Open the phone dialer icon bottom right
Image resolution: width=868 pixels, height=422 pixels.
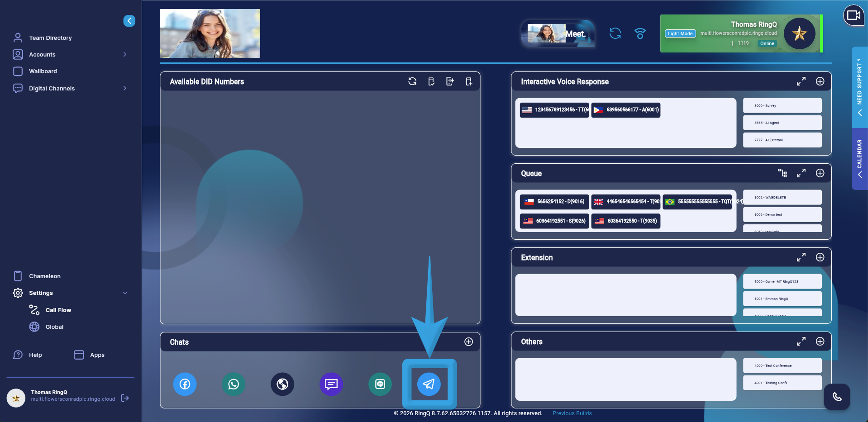point(836,397)
